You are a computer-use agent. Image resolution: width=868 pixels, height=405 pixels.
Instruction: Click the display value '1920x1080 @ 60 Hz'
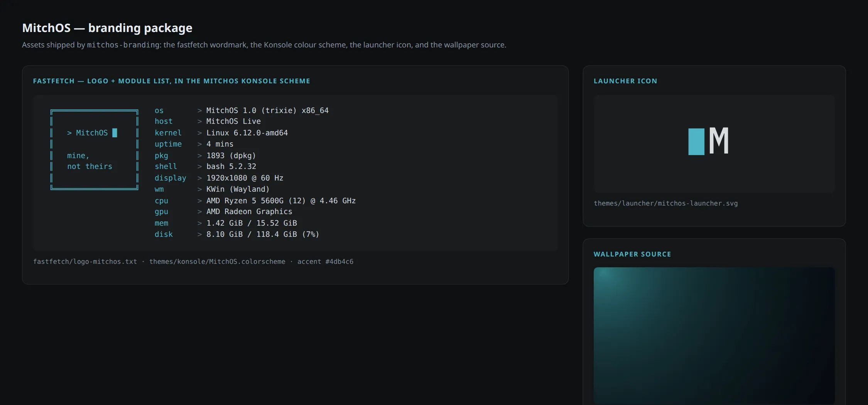point(245,178)
